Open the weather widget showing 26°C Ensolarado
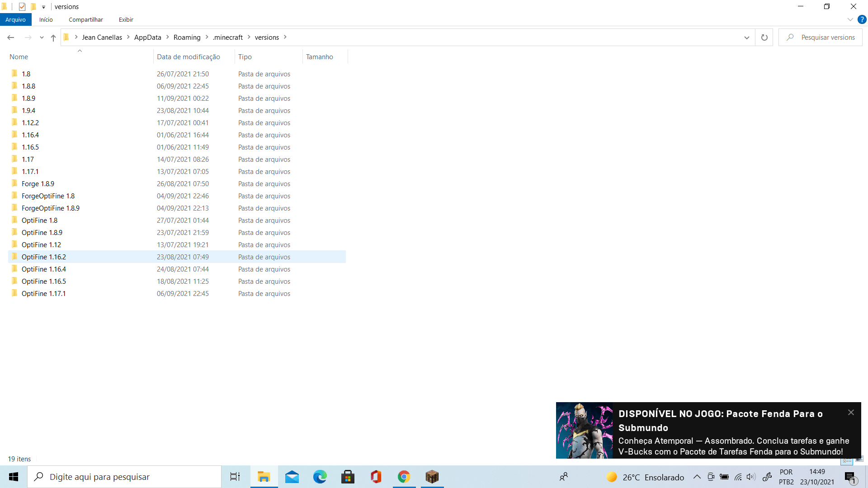Screen dimensions: 868x488 pos(645,477)
